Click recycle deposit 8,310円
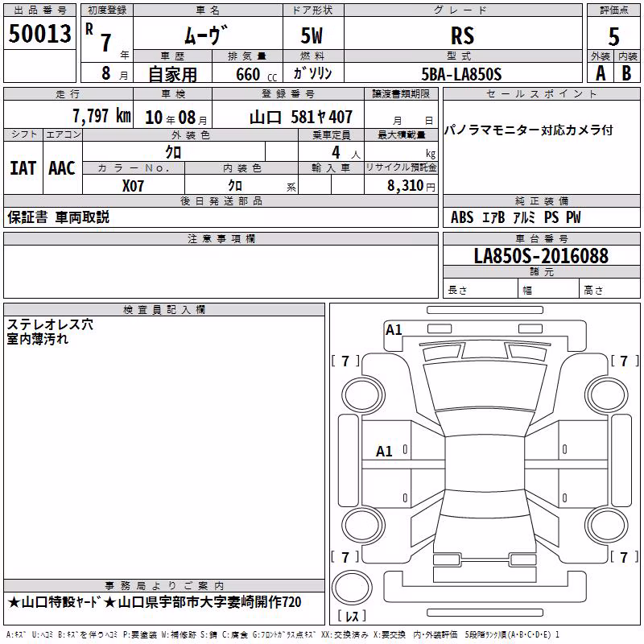The height and width of the screenshot is (644, 644). (411, 186)
